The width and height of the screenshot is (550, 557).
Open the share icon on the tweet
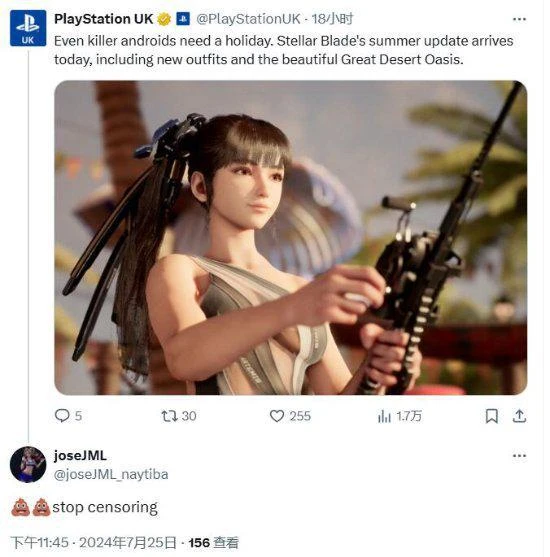point(519,416)
